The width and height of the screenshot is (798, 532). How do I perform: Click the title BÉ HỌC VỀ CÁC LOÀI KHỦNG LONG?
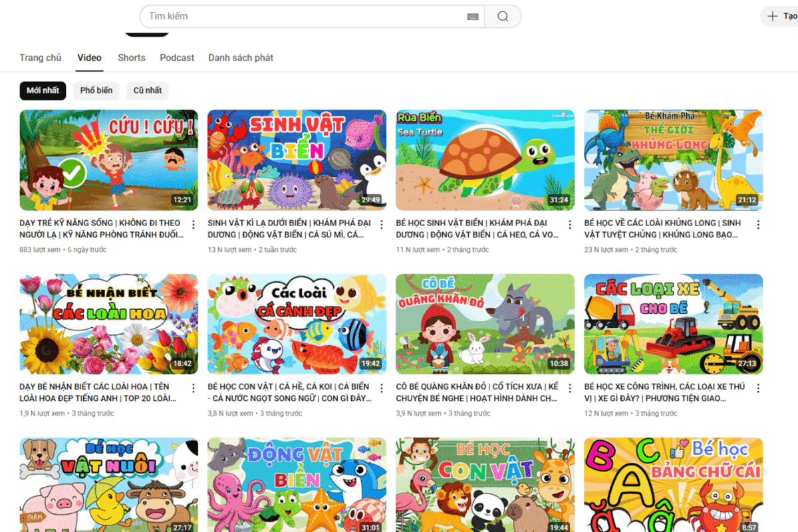pyautogui.click(x=662, y=229)
